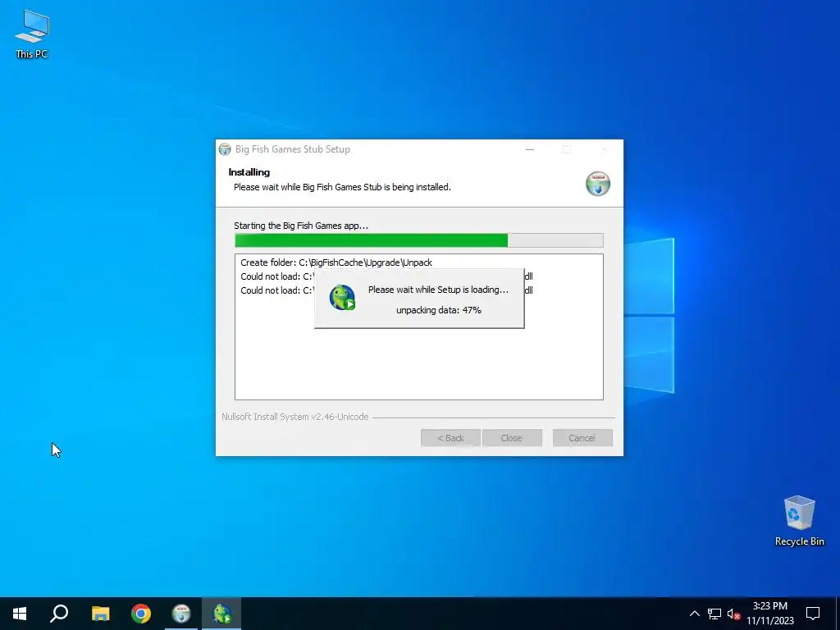Click the < Back button in setup
Viewport: 840px width, 630px height.
(450, 438)
